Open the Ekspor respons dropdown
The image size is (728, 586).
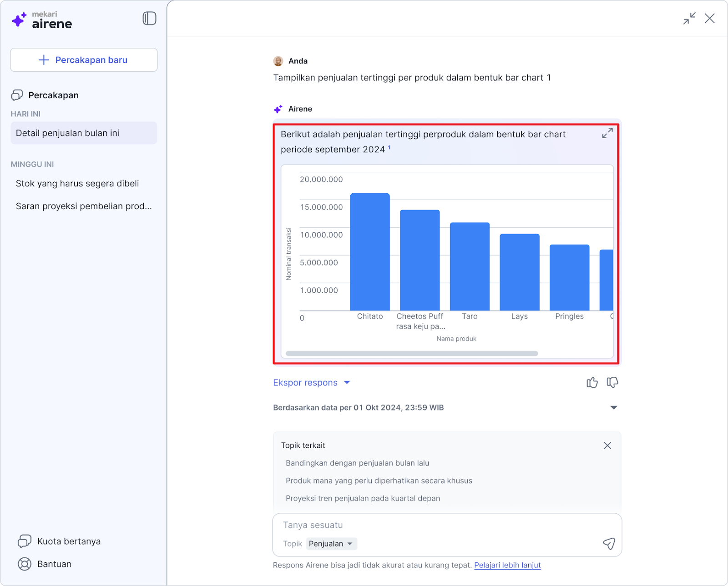(312, 383)
